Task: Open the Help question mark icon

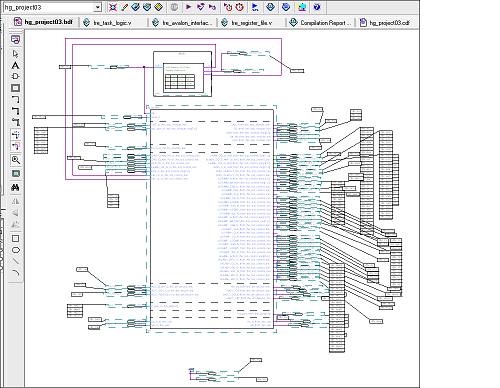Action: pyautogui.click(x=317, y=7)
